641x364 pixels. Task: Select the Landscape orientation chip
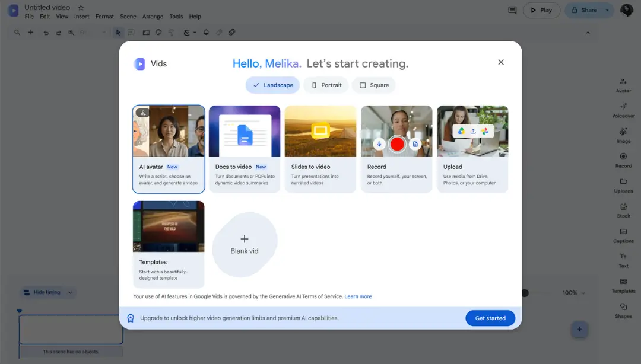[272, 85]
